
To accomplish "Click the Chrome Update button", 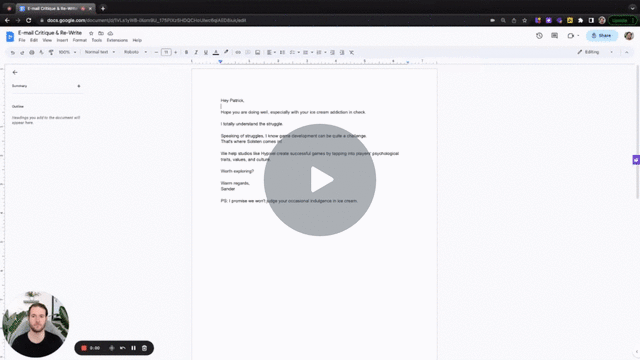I will 622,20.
